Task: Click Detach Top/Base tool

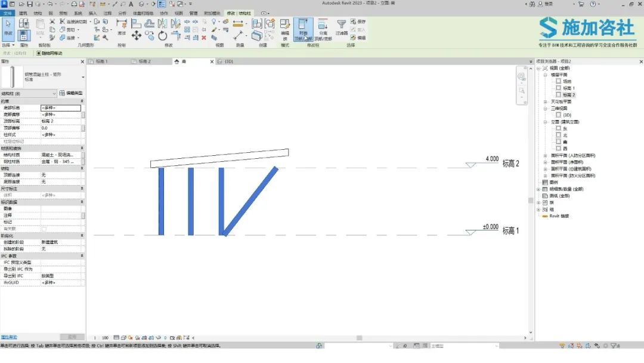Action: click(323, 29)
